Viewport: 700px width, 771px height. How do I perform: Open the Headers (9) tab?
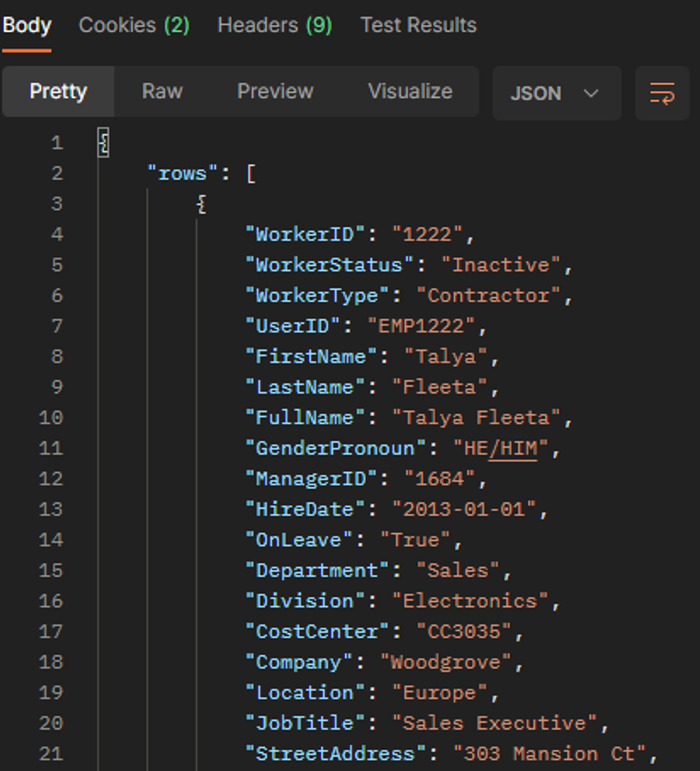275,25
